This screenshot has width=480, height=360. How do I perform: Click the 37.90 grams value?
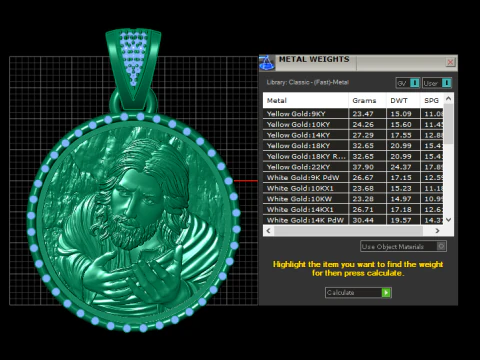pos(363,167)
